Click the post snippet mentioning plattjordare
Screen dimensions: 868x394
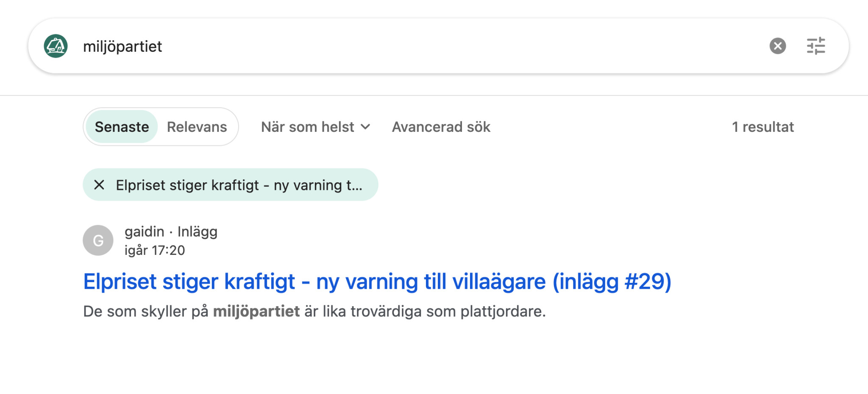click(314, 311)
